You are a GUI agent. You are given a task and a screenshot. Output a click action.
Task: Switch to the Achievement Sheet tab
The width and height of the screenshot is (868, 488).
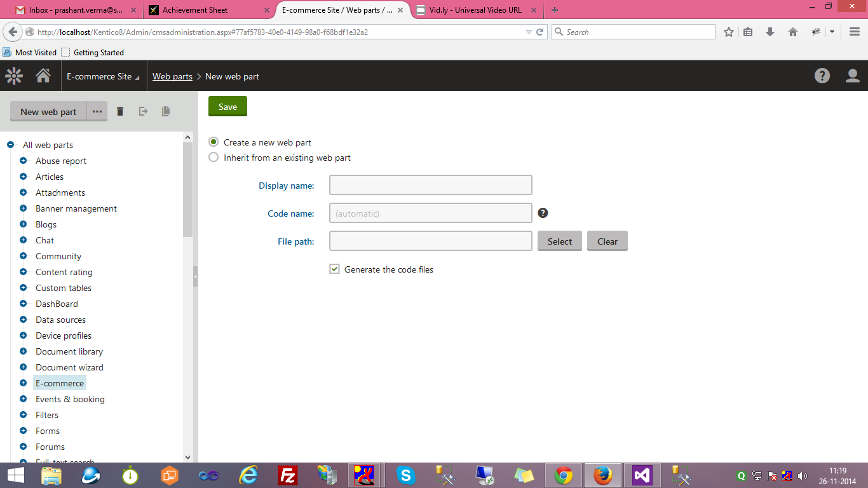[x=208, y=10]
